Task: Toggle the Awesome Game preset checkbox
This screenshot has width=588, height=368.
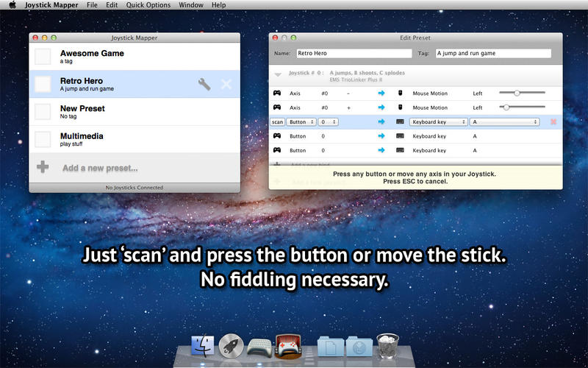Action: tap(43, 57)
